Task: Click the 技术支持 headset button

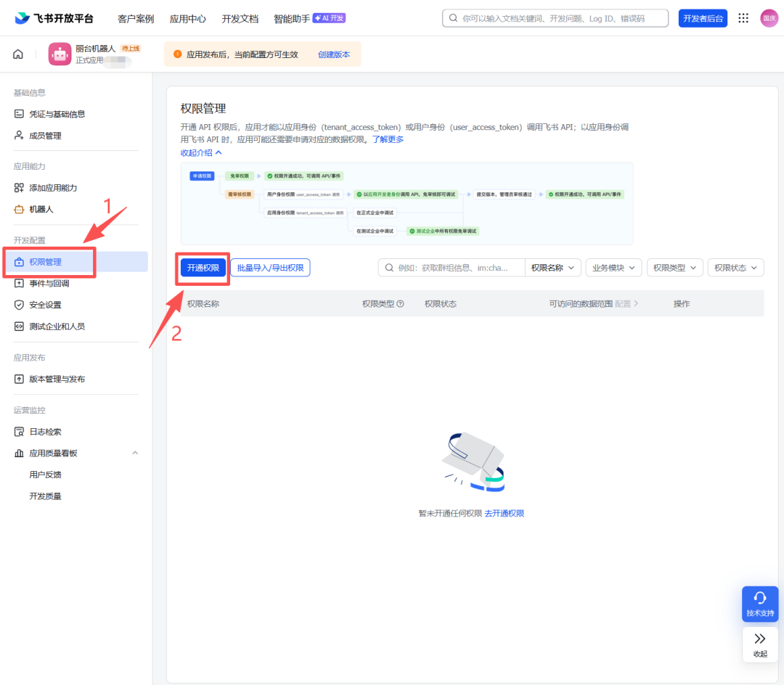Action: coord(760,604)
